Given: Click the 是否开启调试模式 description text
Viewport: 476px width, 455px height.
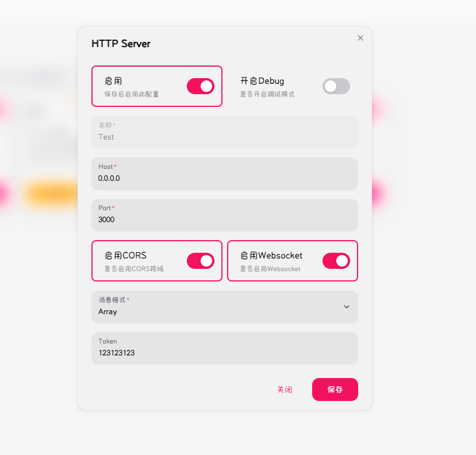Looking at the screenshot, I should point(267,94).
